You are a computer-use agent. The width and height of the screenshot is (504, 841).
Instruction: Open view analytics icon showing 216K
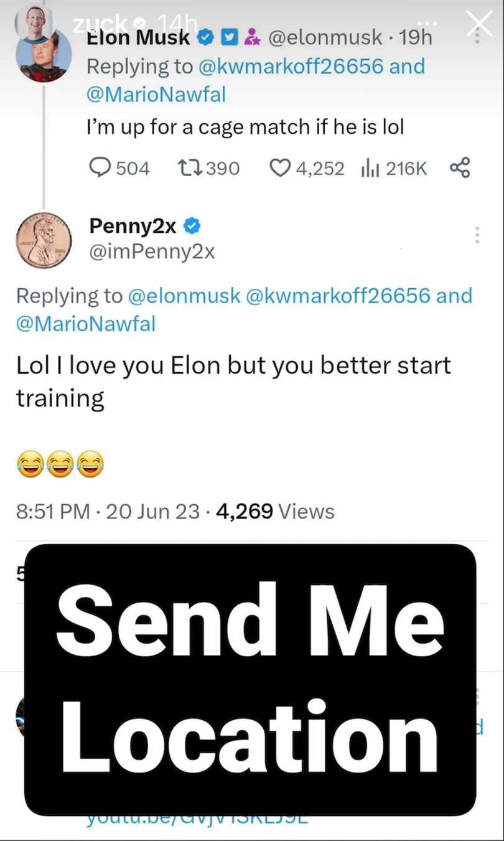tap(371, 167)
